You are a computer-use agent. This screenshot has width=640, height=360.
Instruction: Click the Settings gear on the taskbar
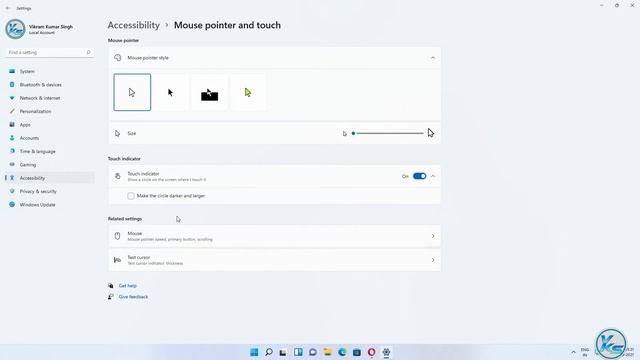(x=386, y=352)
